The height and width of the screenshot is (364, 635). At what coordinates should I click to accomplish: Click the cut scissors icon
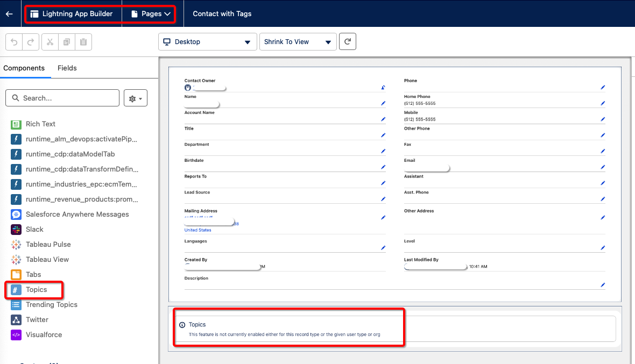coord(50,42)
